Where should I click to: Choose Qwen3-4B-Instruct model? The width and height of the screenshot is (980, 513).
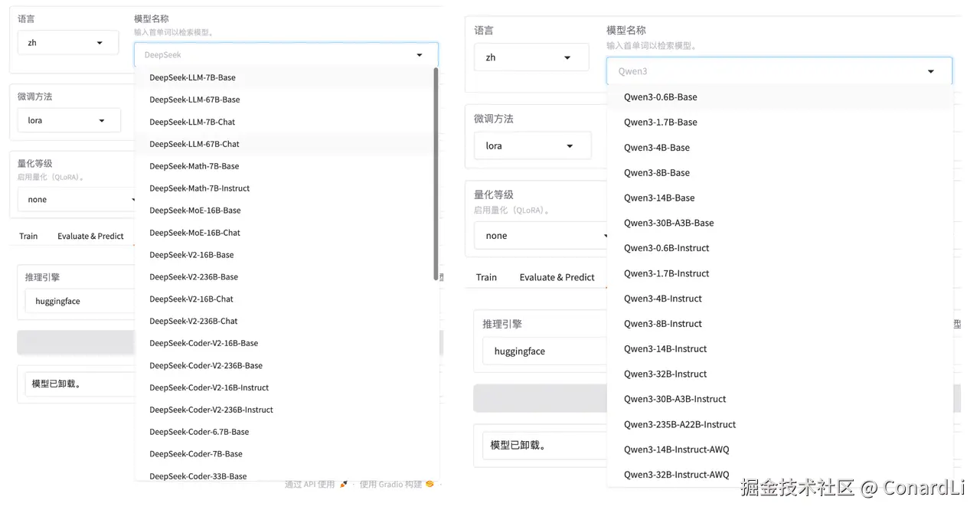point(779,299)
